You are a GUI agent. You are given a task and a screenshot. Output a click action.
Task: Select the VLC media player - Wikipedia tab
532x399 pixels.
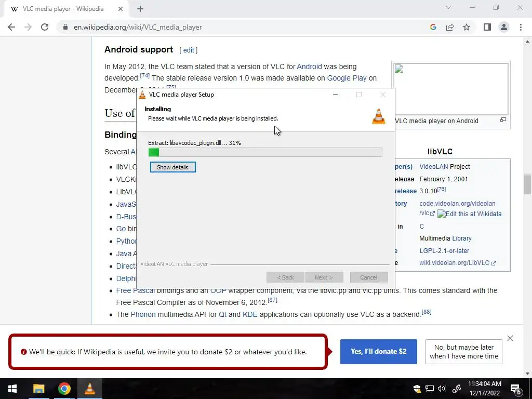click(x=63, y=9)
